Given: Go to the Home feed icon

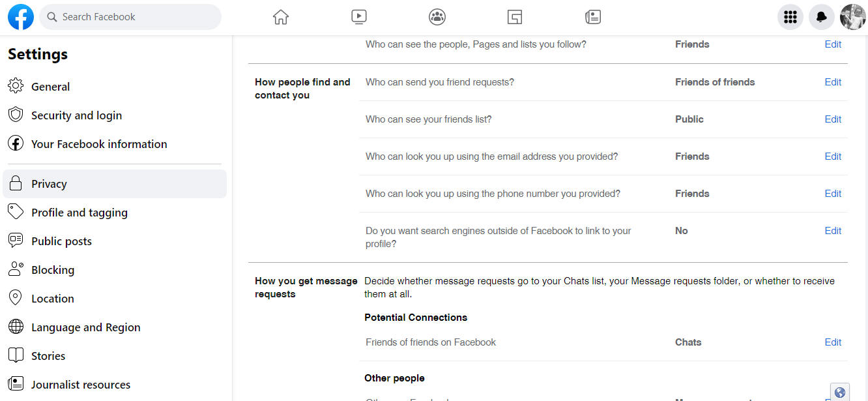Looking at the screenshot, I should (x=281, y=17).
